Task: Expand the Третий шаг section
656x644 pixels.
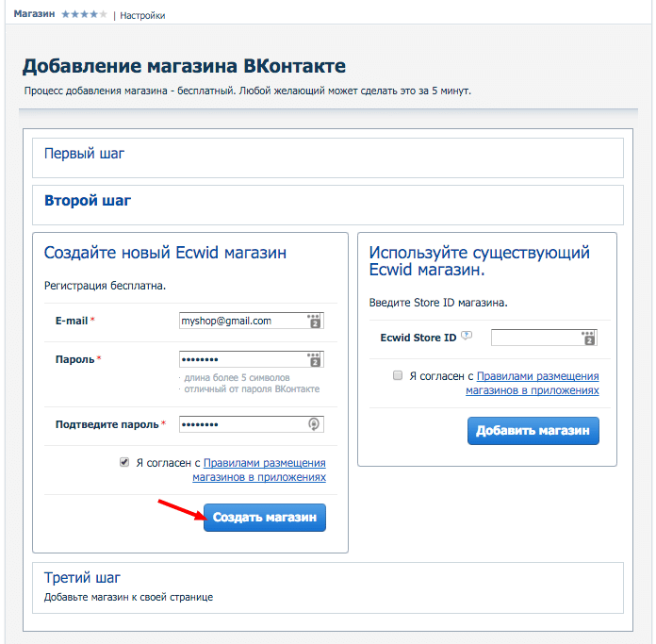Action: (83, 577)
